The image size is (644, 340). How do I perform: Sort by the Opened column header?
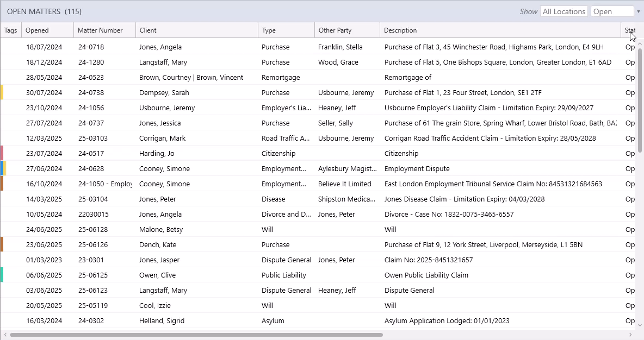(x=48, y=30)
